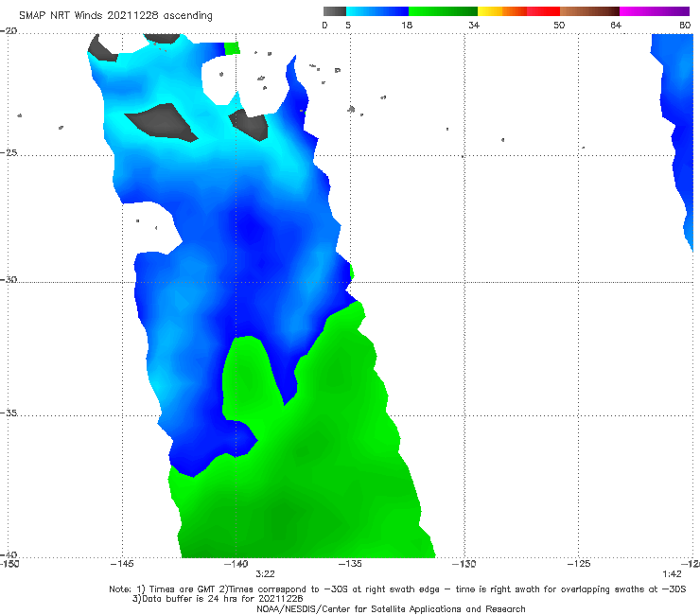Screen dimensions: 700x615
Task: Click the cyan-to-blue segment of the color bar
Action: point(377,11)
